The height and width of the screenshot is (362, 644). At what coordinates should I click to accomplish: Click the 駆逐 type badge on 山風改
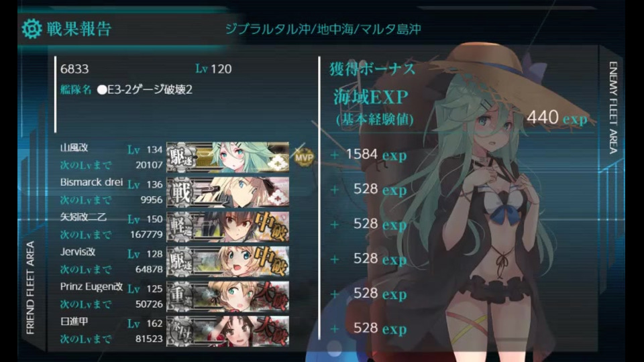[x=180, y=158]
